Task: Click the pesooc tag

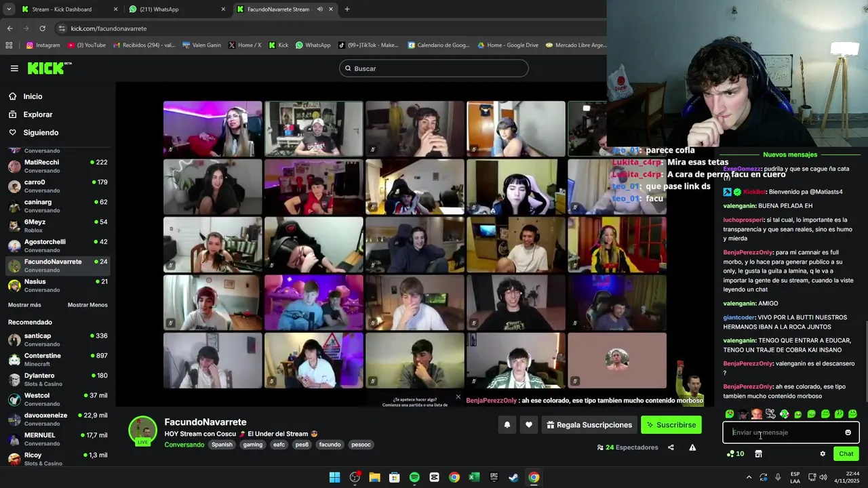Action: (x=361, y=445)
